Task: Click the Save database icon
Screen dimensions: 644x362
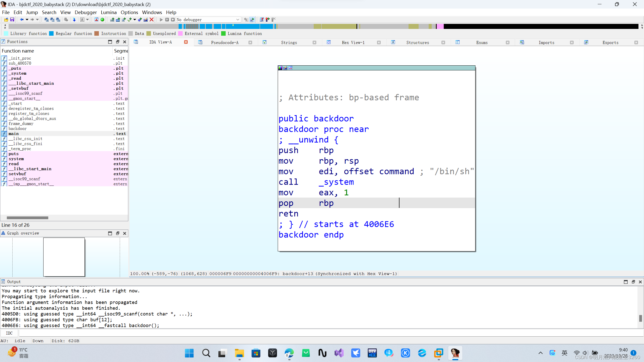Action: point(12,20)
